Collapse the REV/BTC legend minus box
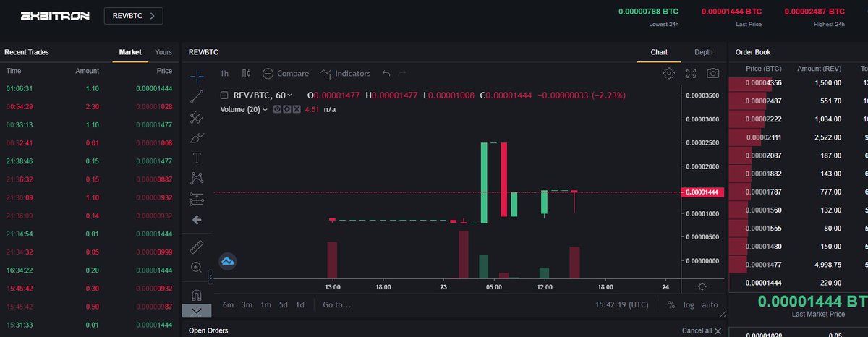The width and height of the screenshot is (868, 337). (x=224, y=95)
